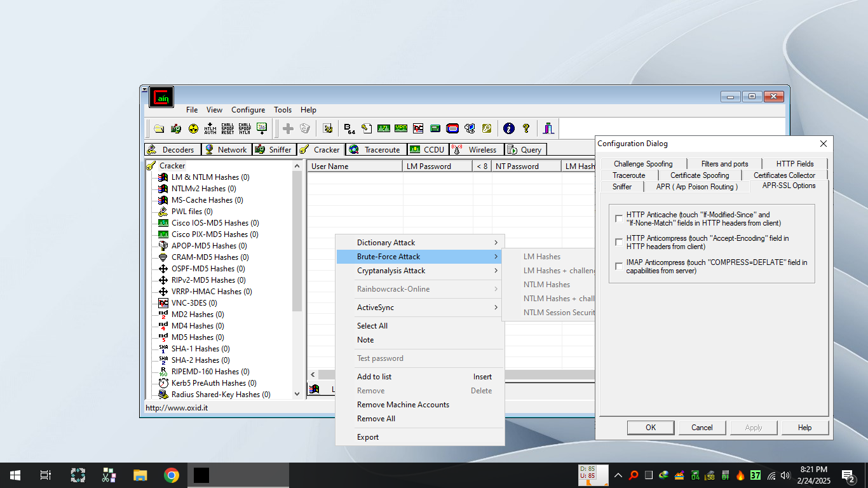This screenshot has height=488, width=868.
Task: Start the sniffer from the toolbar icon
Action: 176,128
